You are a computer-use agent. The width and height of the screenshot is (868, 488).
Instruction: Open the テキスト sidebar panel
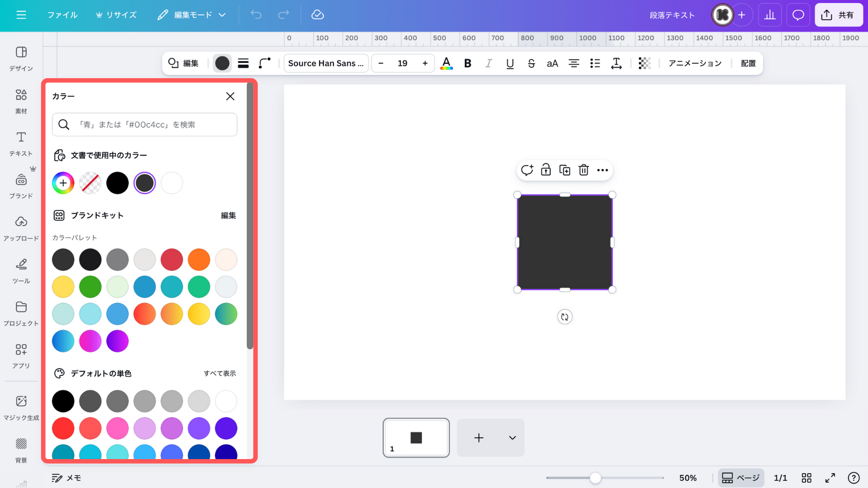pyautogui.click(x=21, y=144)
